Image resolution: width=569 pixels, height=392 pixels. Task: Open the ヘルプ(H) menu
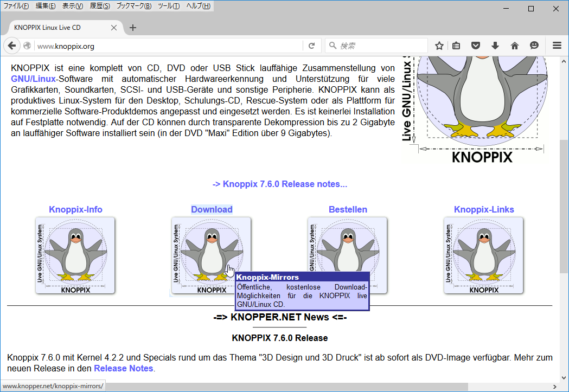(198, 6)
